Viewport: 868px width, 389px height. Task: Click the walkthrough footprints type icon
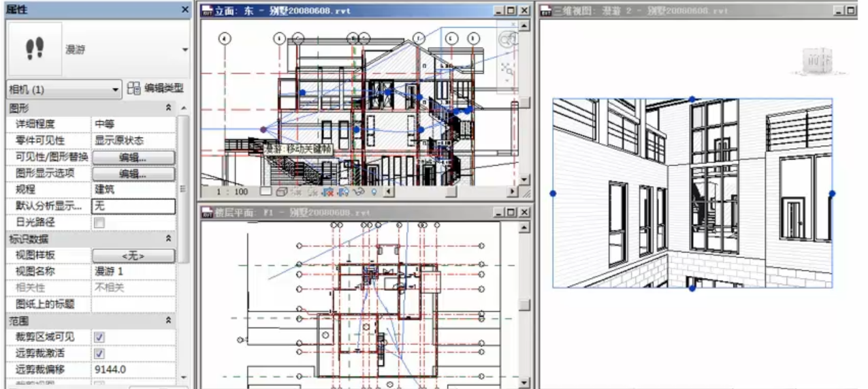pos(34,48)
